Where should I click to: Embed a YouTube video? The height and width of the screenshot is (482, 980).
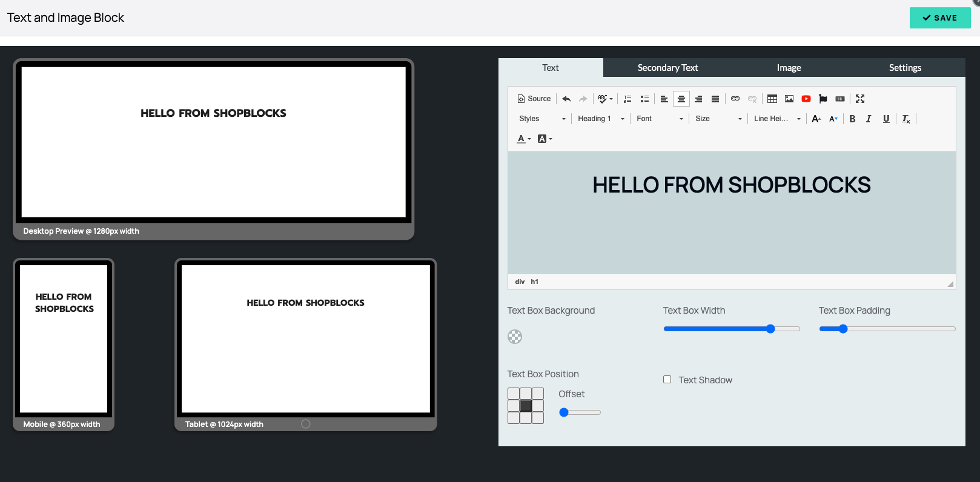coord(806,99)
